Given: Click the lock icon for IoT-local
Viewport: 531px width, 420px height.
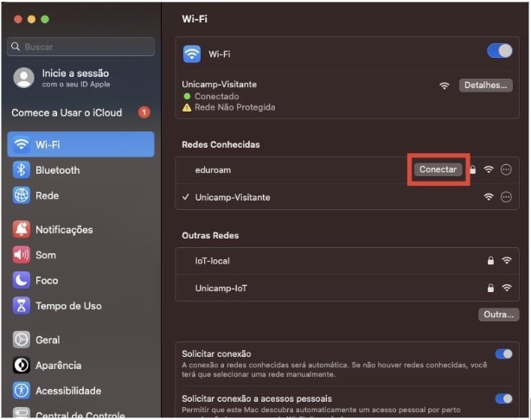Looking at the screenshot, I should [490, 260].
